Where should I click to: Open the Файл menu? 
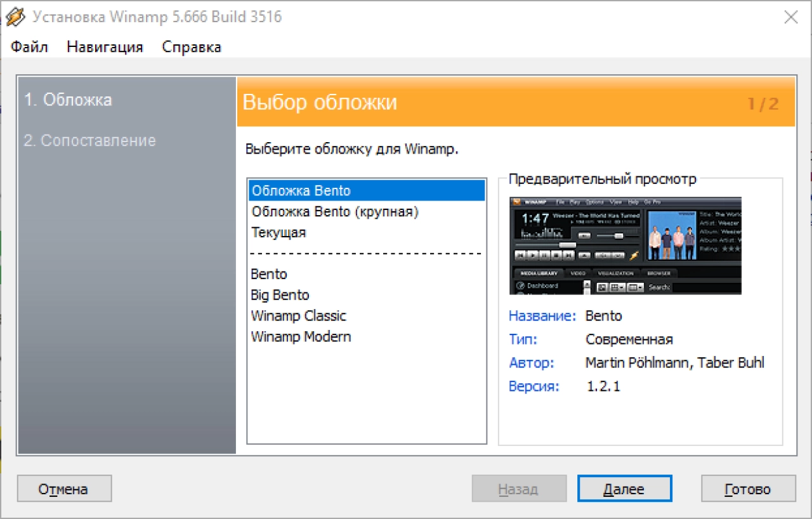coord(29,47)
